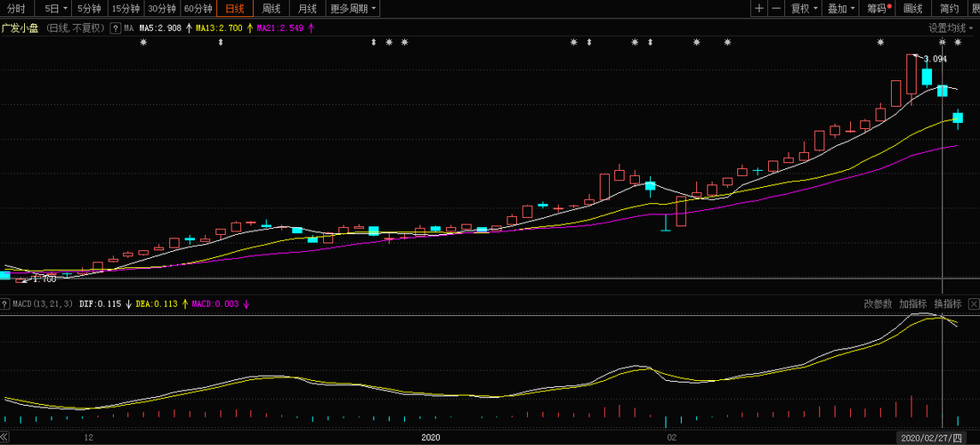The width and height of the screenshot is (980, 445).
Task: Expand the 更多周期 more periods dropdown
Action: [x=353, y=9]
